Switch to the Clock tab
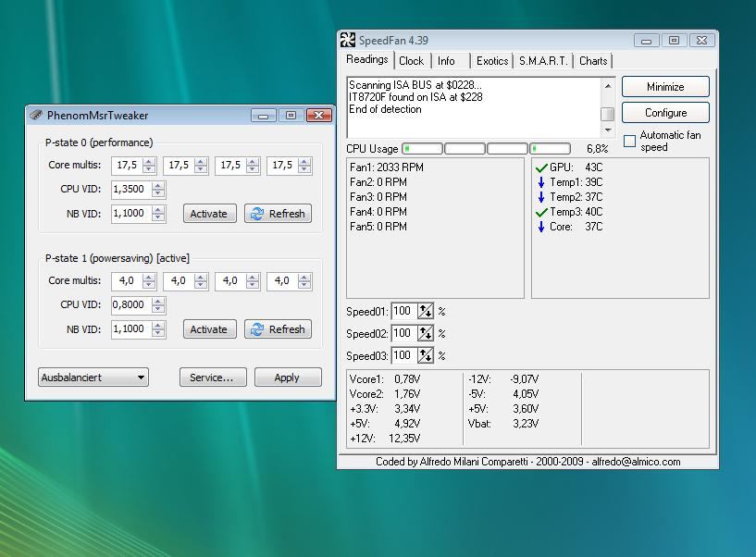Viewport: 756px width, 557px height. (411, 61)
